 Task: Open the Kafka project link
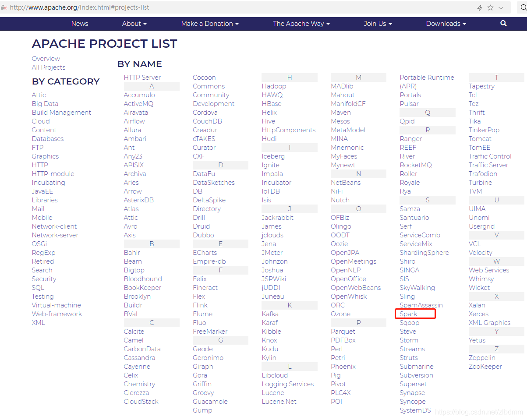pos(270,314)
